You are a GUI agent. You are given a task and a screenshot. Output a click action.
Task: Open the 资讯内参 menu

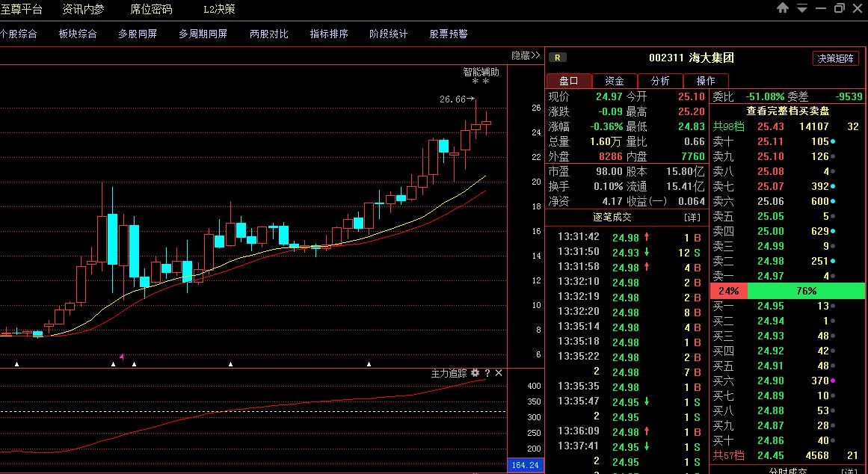pos(83,10)
